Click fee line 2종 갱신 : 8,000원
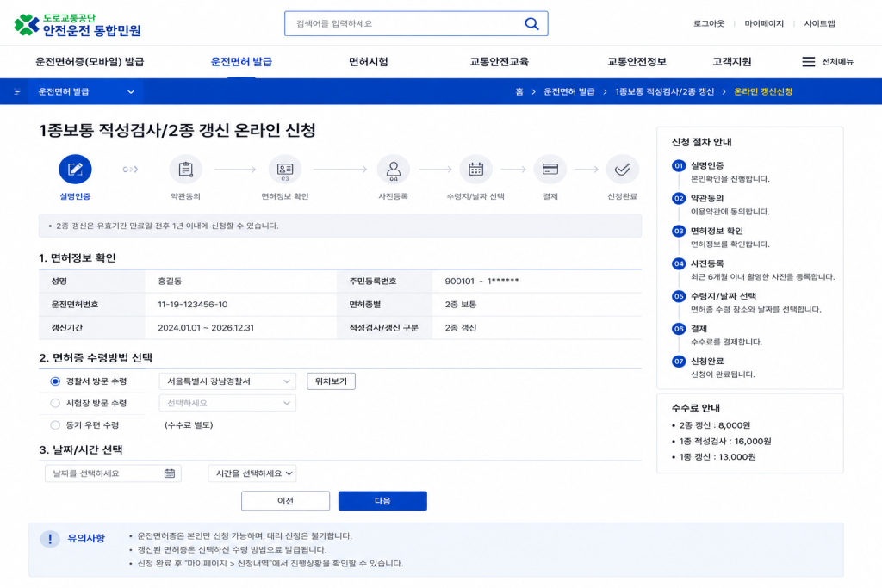 715,425
